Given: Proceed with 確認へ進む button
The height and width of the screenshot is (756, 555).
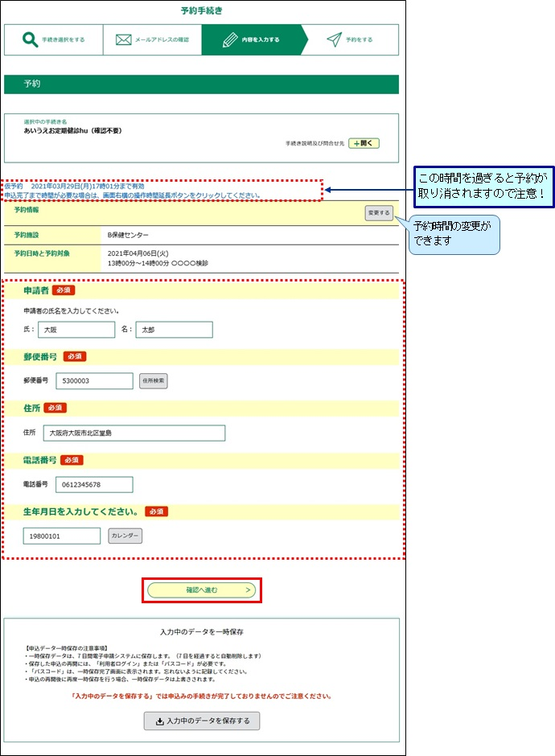Looking at the screenshot, I should [x=202, y=590].
